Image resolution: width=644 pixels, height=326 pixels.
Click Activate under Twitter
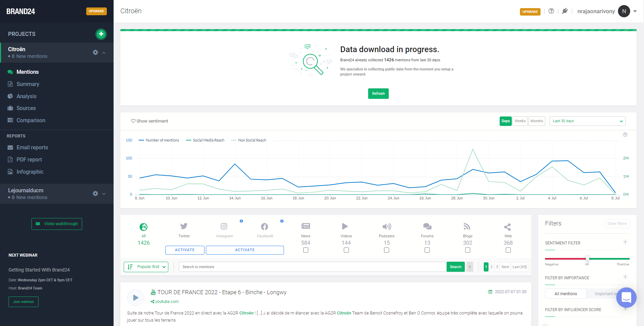pos(185,250)
